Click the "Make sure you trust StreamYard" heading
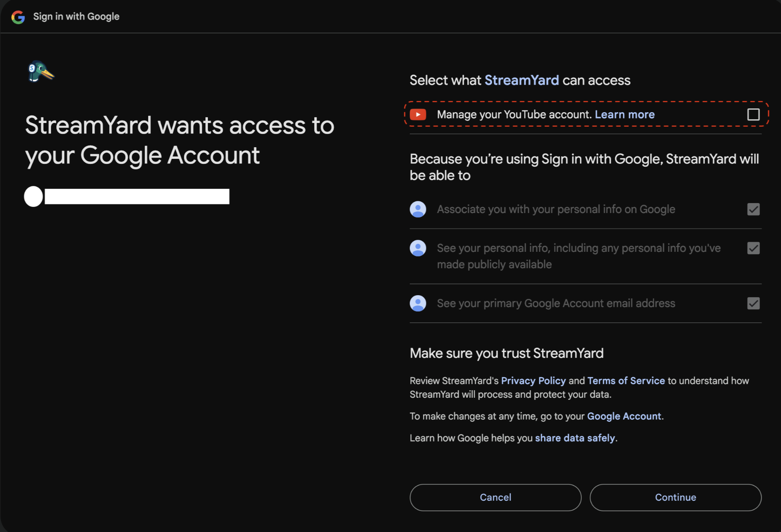781x532 pixels. [x=506, y=353]
